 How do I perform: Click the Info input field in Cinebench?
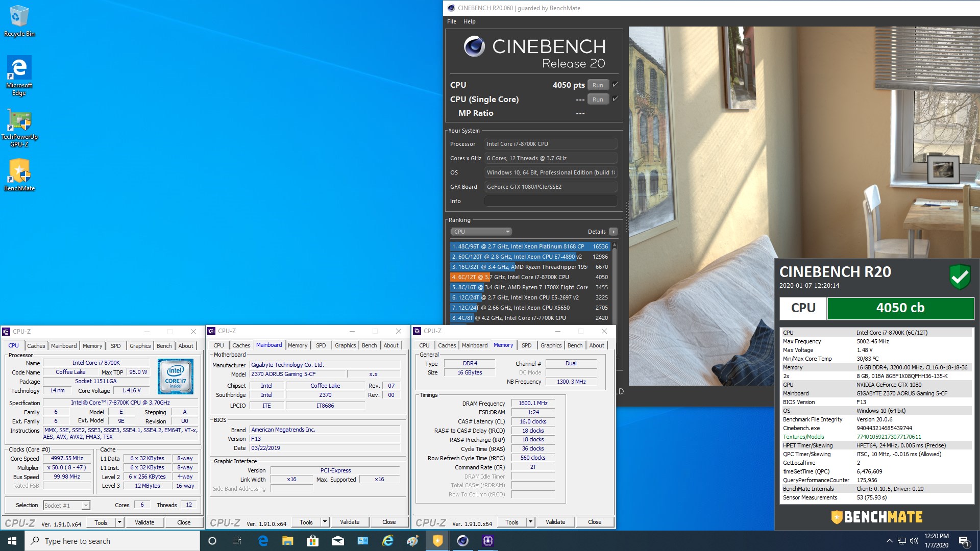point(551,201)
